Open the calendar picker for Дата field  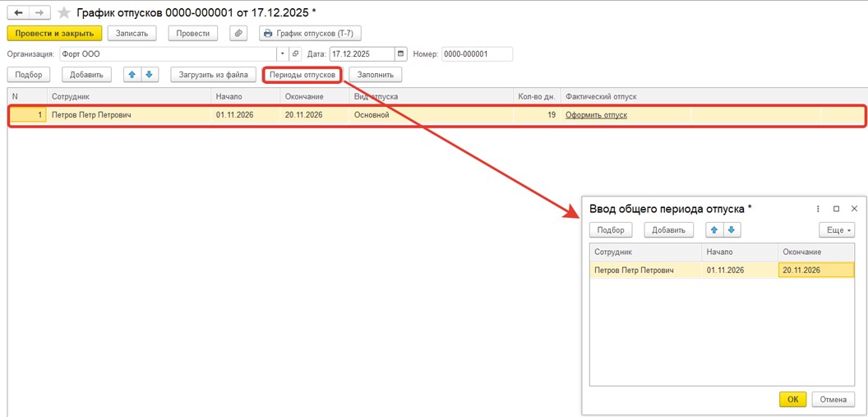point(401,54)
